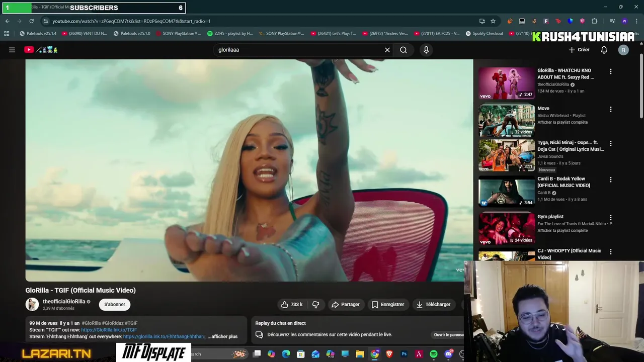This screenshot has height=362, width=644.
Task: Open the GloRilla.lnk.to/TGIF link
Action: pyautogui.click(x=109, y=330)
